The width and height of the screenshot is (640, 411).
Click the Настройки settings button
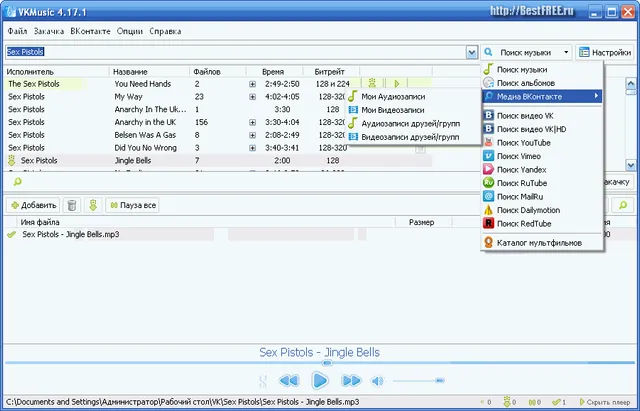click(x=604, y=51)
